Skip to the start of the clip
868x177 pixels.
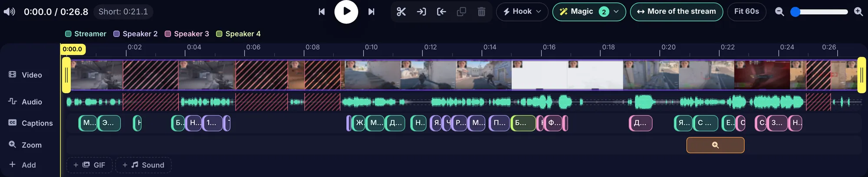[322, 12]
